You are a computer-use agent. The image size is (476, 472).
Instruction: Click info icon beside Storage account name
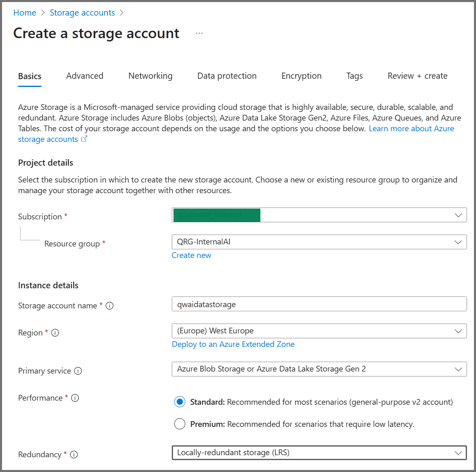coord(109,306)
